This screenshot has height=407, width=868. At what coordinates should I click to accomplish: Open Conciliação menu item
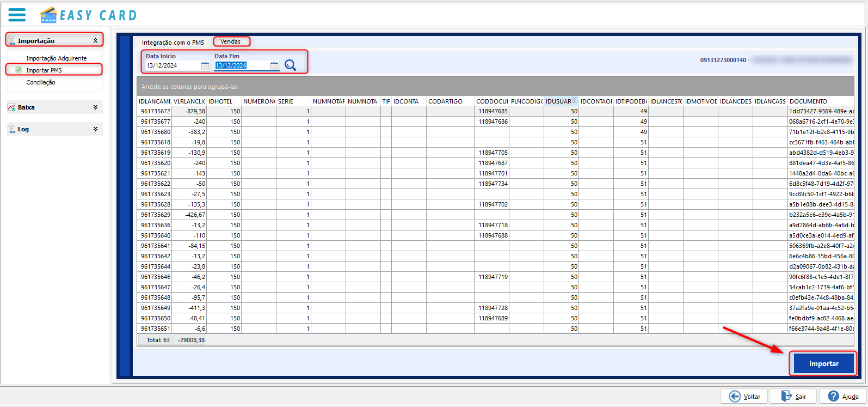pyautogui.click(x=41, y=82)
